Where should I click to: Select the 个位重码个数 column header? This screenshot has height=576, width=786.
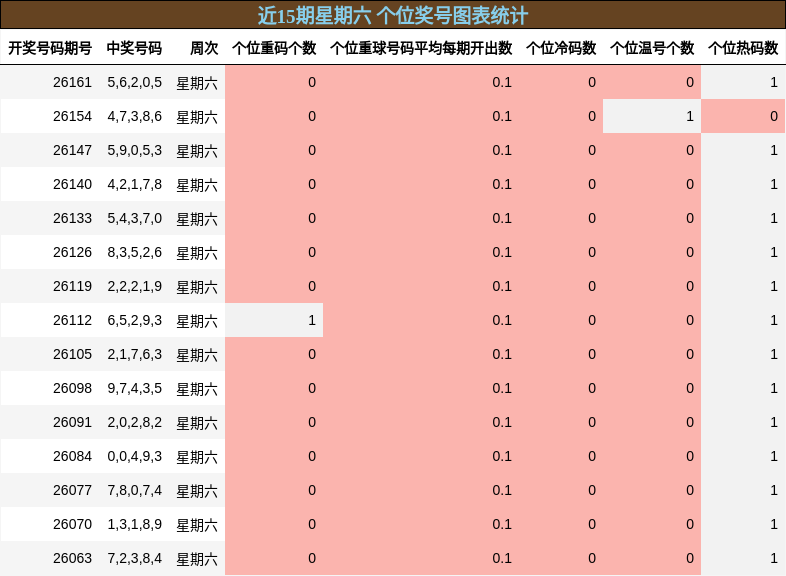coord(274,48)
